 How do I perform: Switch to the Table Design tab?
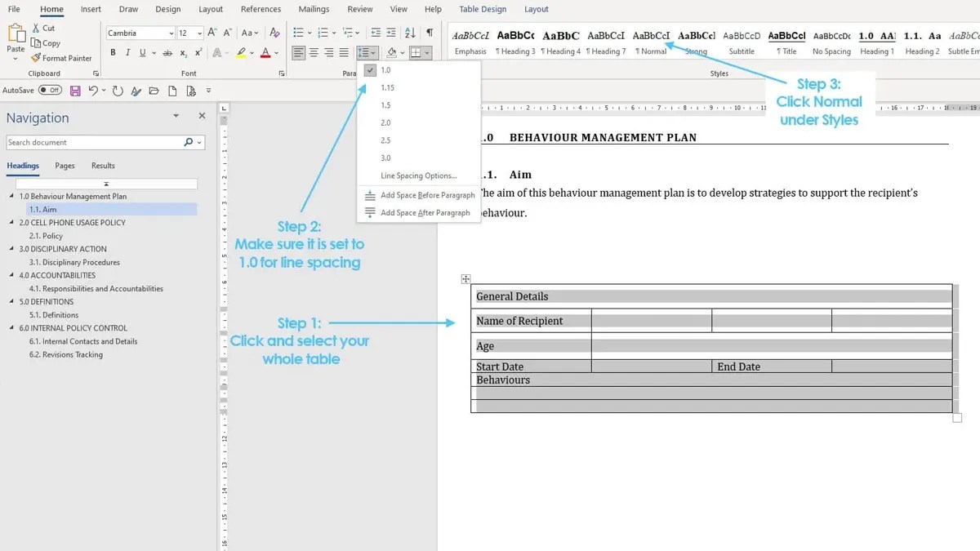482,9
